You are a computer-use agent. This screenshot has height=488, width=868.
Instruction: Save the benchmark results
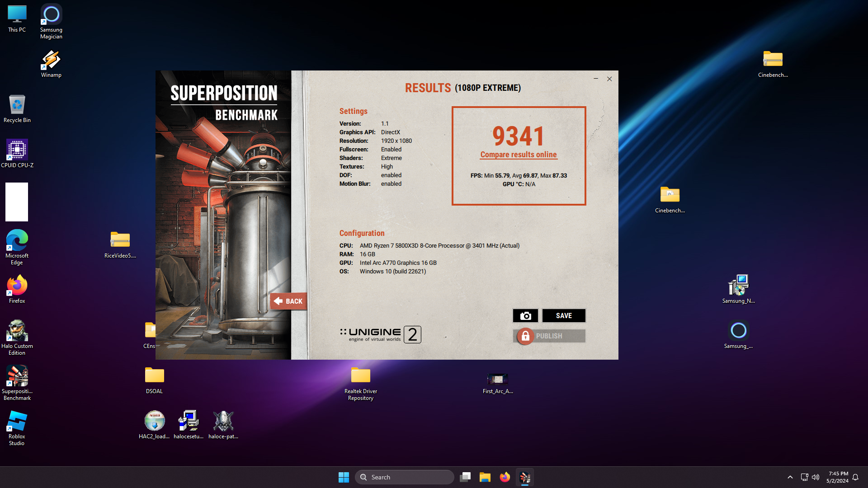point(564,316)
